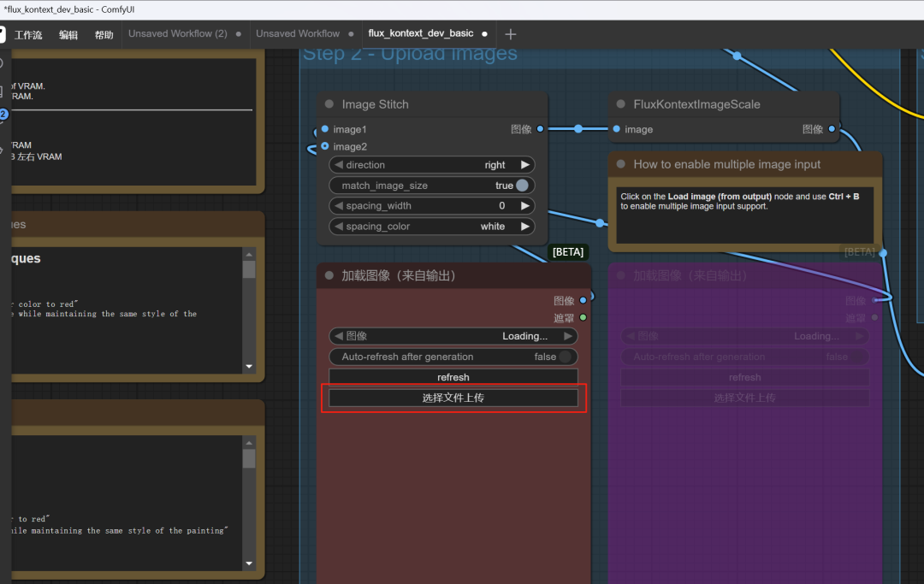Increase spacing_width with right arrow
Screen dimensions: 924x584
point(524,205)
